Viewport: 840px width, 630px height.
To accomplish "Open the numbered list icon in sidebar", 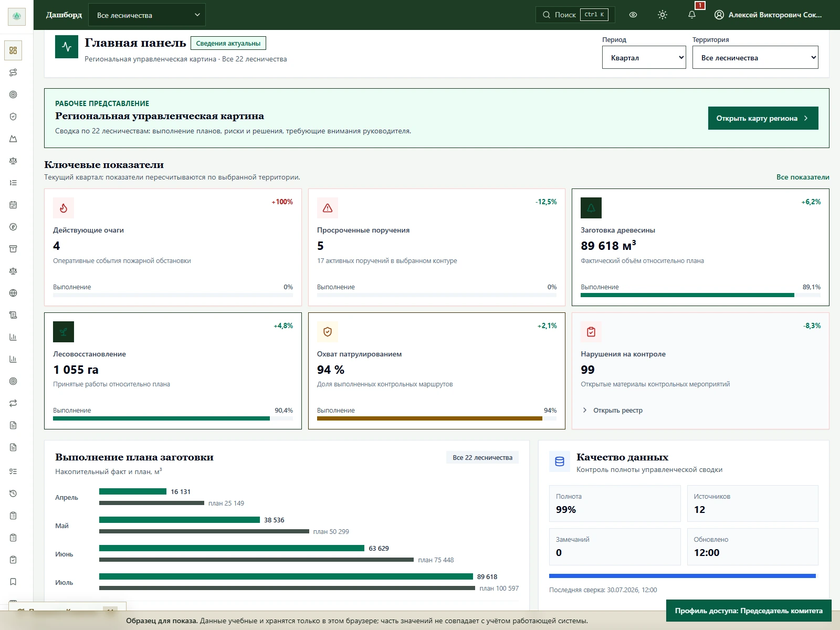I will click(x=13, y=183).
